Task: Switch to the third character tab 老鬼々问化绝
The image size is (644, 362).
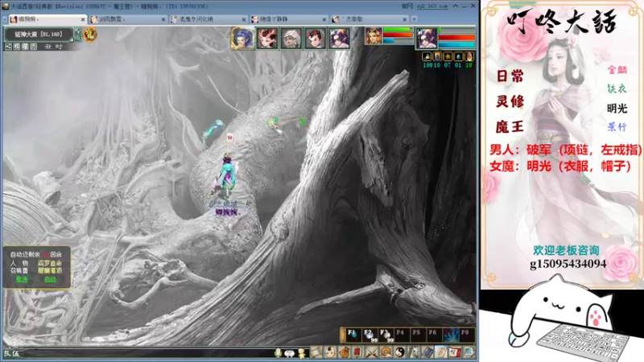Action: (208, 19)
